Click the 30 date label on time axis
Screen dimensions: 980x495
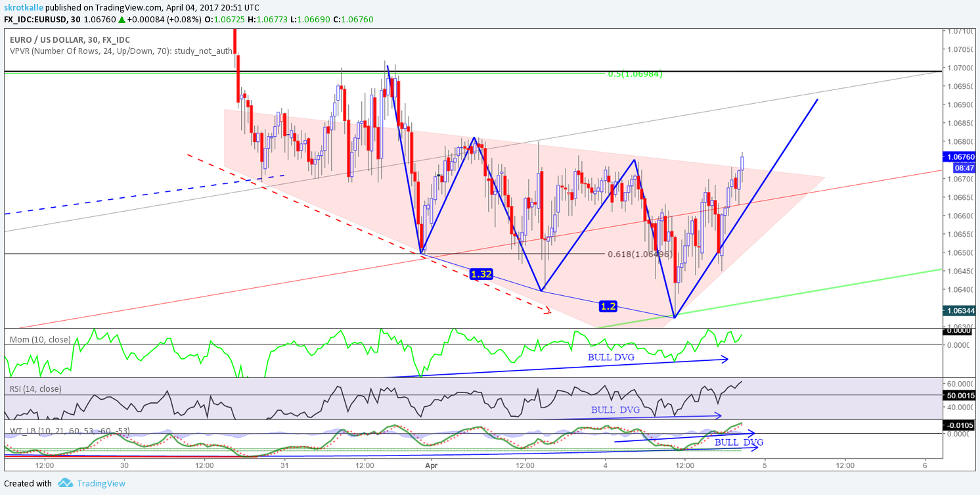pos(123,465)
